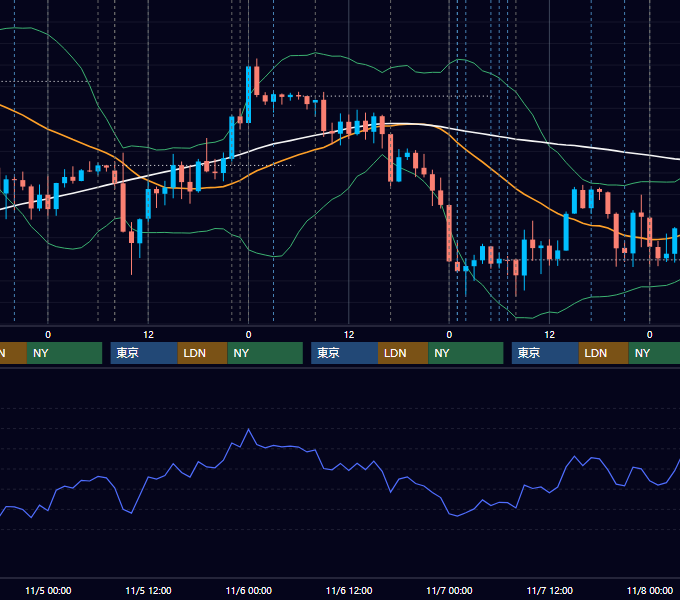Select the LDN session block on 11/6
The height and width of the screenshot is (600, 680).
coord(403,353)
